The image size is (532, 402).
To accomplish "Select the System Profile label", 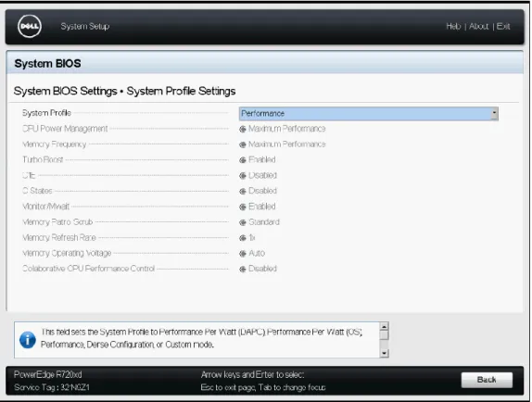I will [46, 113].
